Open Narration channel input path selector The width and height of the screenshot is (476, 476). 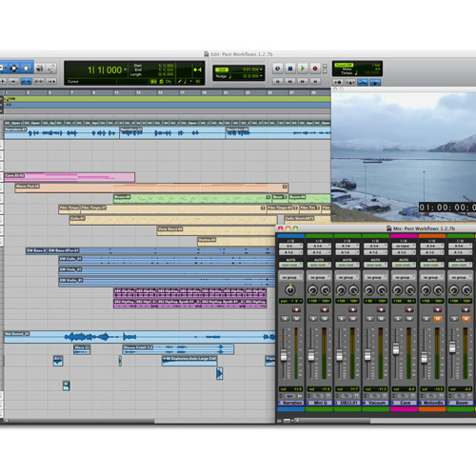290,246
